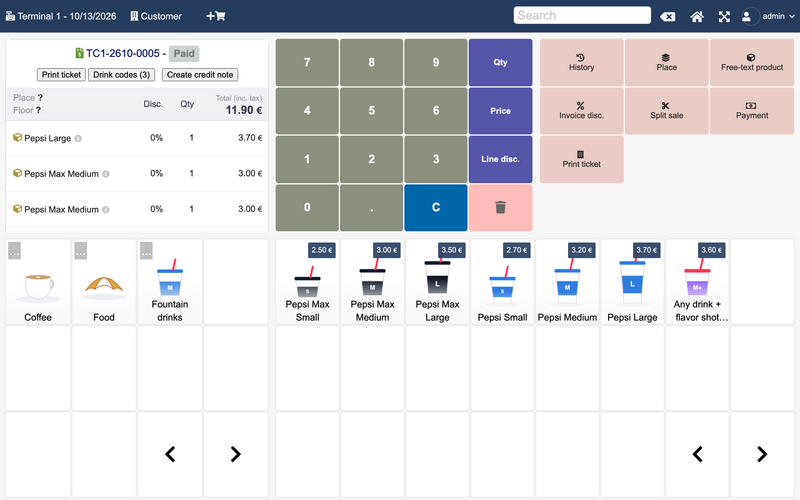The width and height of the screenshot is (800, 500).
Task: Open Invoice disc. option
Action: [x=582, y=110]
